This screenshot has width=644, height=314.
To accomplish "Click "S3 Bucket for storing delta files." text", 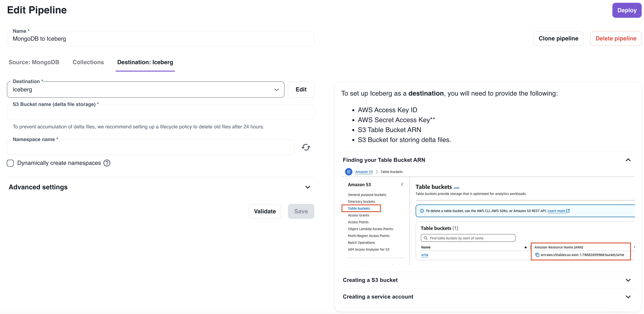I will (x=404, y=140).
